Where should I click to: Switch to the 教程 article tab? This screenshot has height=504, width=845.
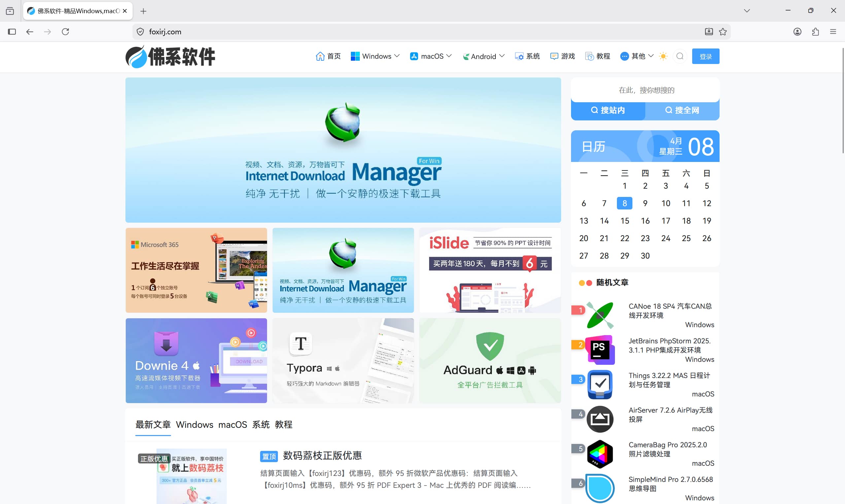click(284, 425)
